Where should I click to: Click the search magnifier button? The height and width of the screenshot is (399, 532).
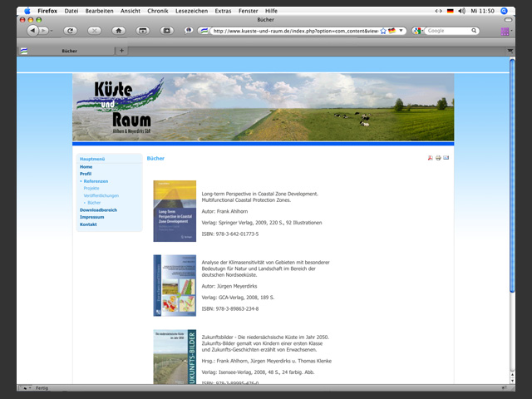click(474, 31)
